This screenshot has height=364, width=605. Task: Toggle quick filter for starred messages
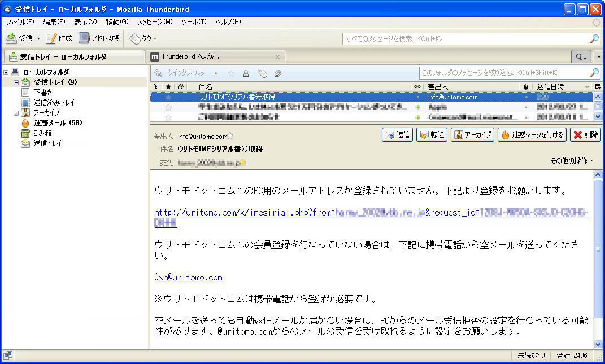point(230,73)
